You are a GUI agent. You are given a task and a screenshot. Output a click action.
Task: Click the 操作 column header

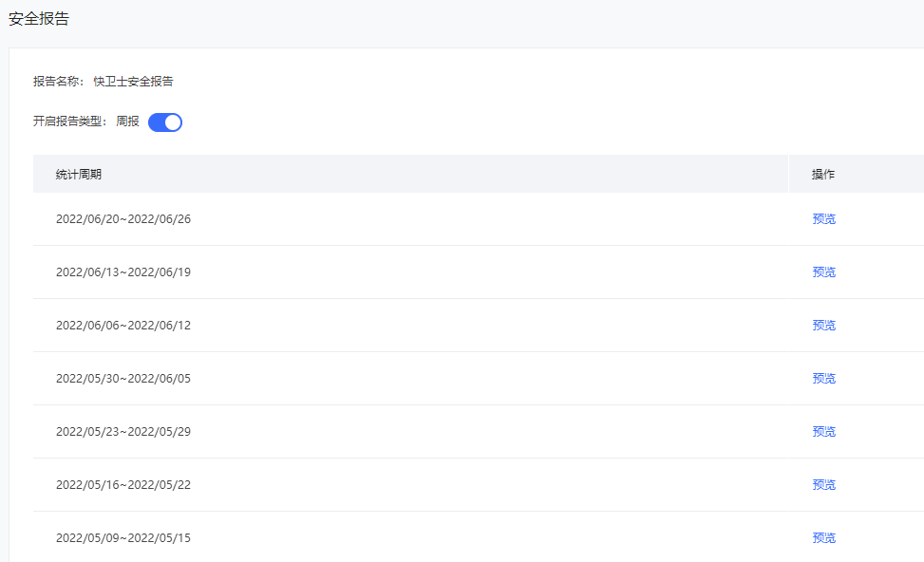point(823,175)
